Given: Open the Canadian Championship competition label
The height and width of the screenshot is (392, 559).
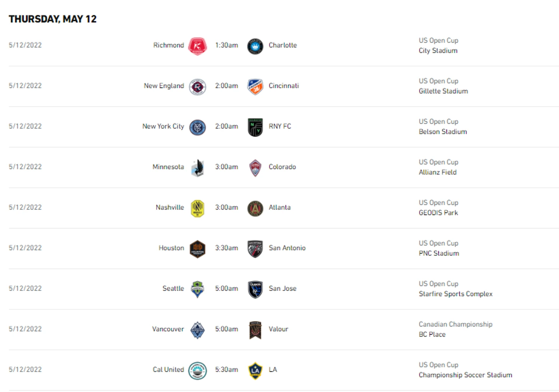Looking at the screenshot, I should pos(456,324).
